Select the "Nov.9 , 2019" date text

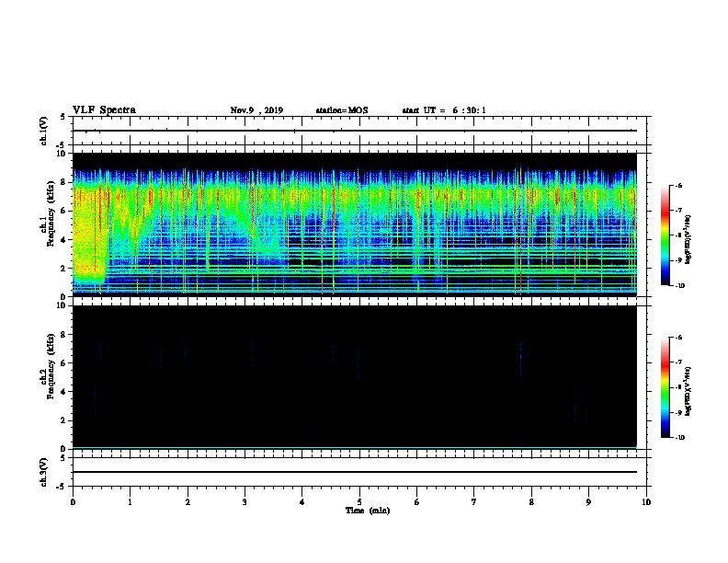[256, 110]
